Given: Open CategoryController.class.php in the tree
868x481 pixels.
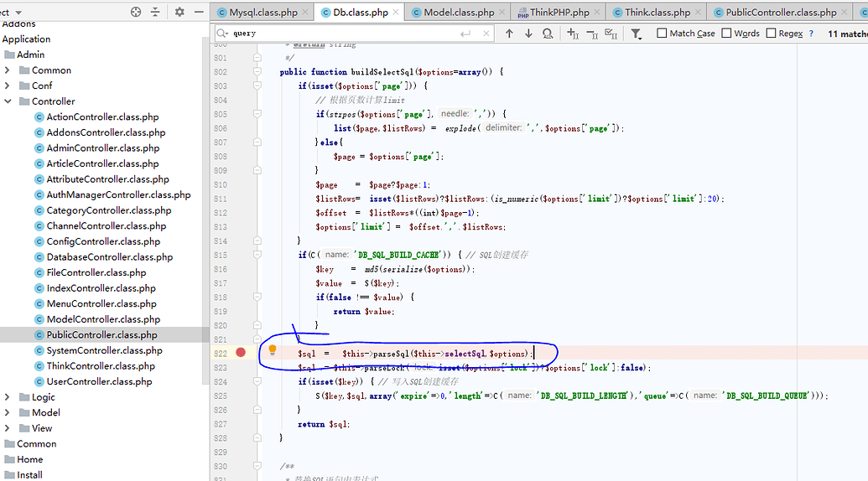Looking at the screenshot, I should tap(109, 210).
